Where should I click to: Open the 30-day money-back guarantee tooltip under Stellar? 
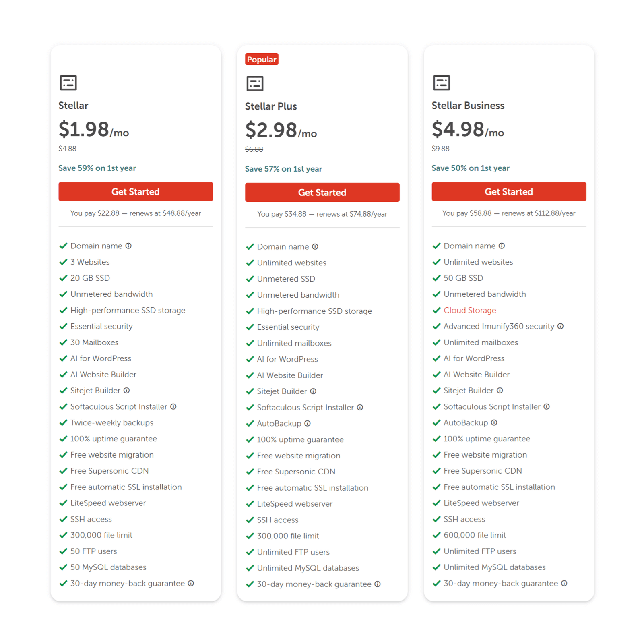click(191, 583)
